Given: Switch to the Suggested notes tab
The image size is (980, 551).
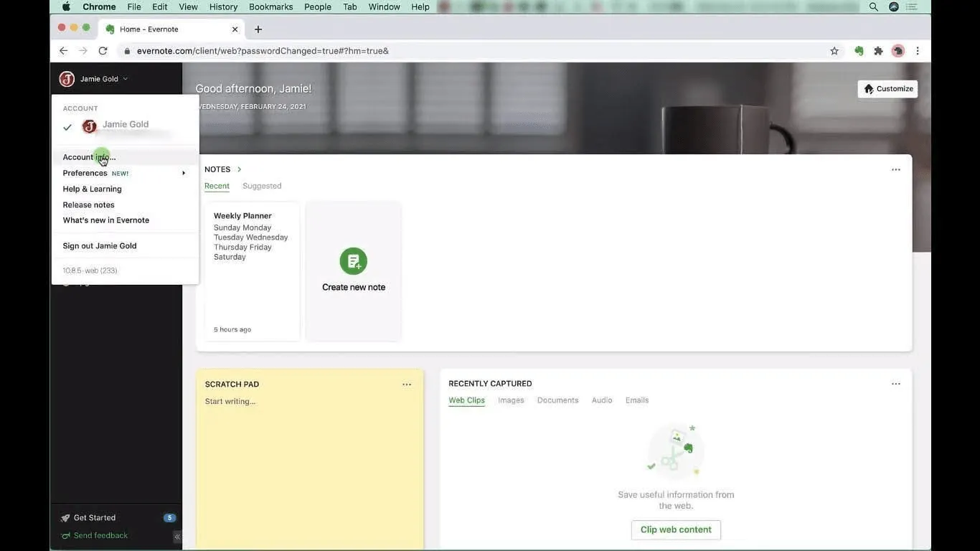Looking at the screenshot, I should coord(262,186).
